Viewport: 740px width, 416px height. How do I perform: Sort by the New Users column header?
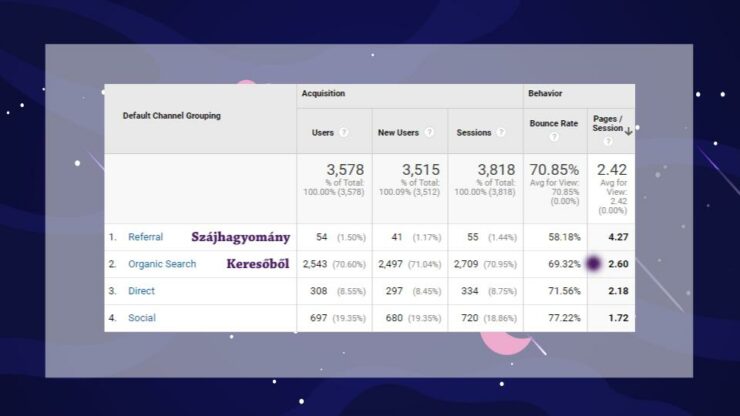[x=398, y=133]
